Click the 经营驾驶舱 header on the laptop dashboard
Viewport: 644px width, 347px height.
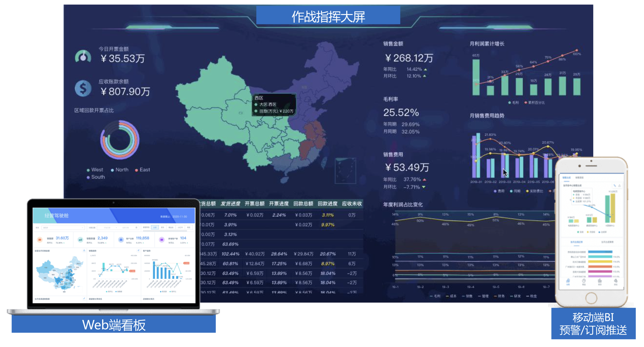click(x=57, y=216)
